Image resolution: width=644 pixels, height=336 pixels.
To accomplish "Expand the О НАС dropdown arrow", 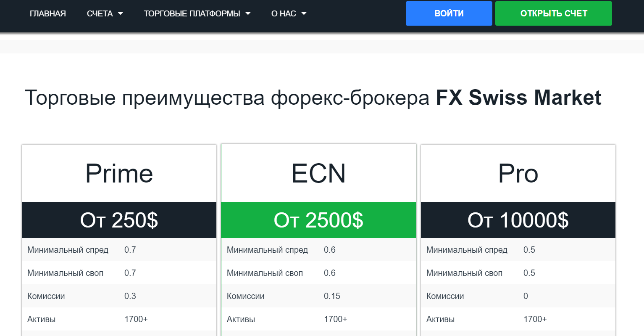I will (304, 13).
